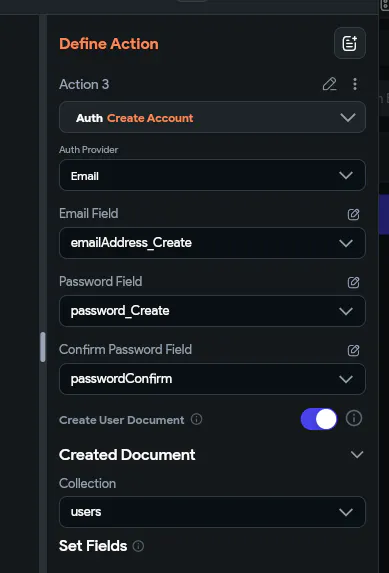Click the info icon beside Set Fields
The height and width of the screenshot is (573, 389).
(x=138, y=546)
